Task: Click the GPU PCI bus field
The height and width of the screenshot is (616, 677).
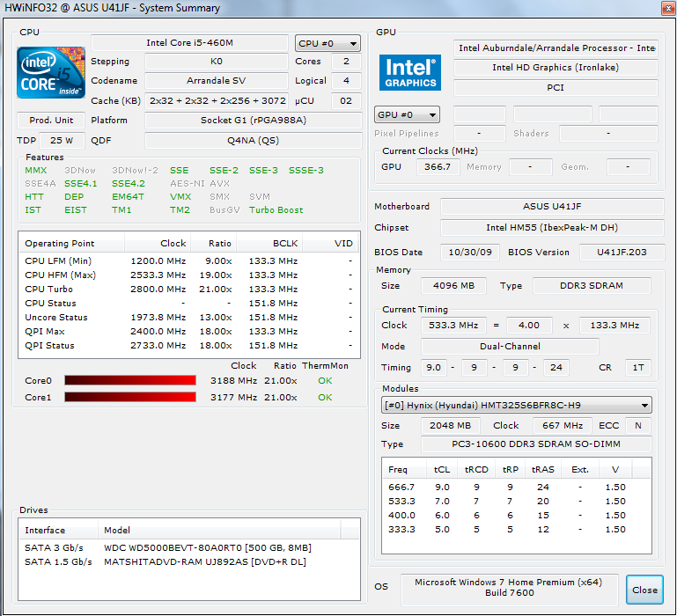Action: [556, 88]
